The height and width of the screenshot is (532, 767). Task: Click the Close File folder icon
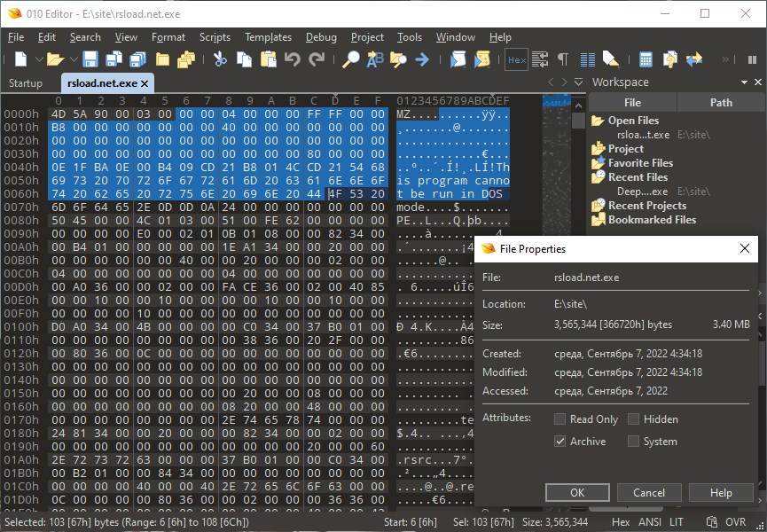pos(162,59)
